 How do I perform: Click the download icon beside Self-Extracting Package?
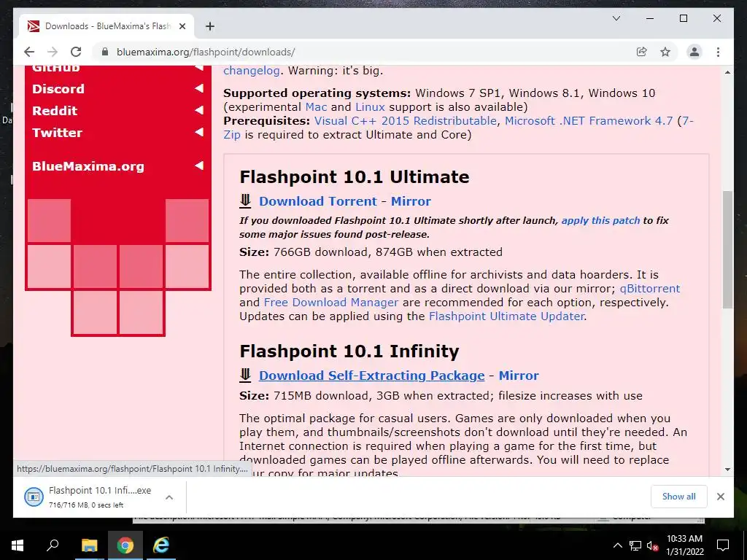point(245,376)
